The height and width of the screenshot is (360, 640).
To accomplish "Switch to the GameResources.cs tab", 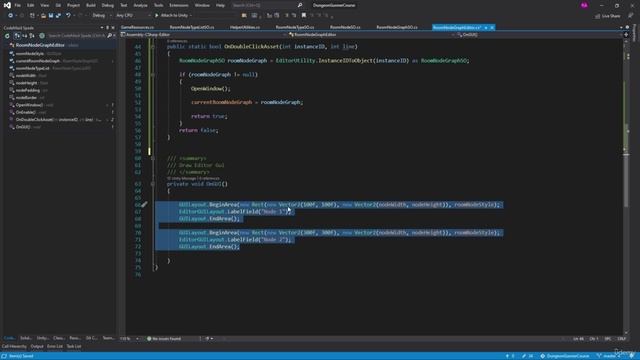I will (x=138, y=27).
